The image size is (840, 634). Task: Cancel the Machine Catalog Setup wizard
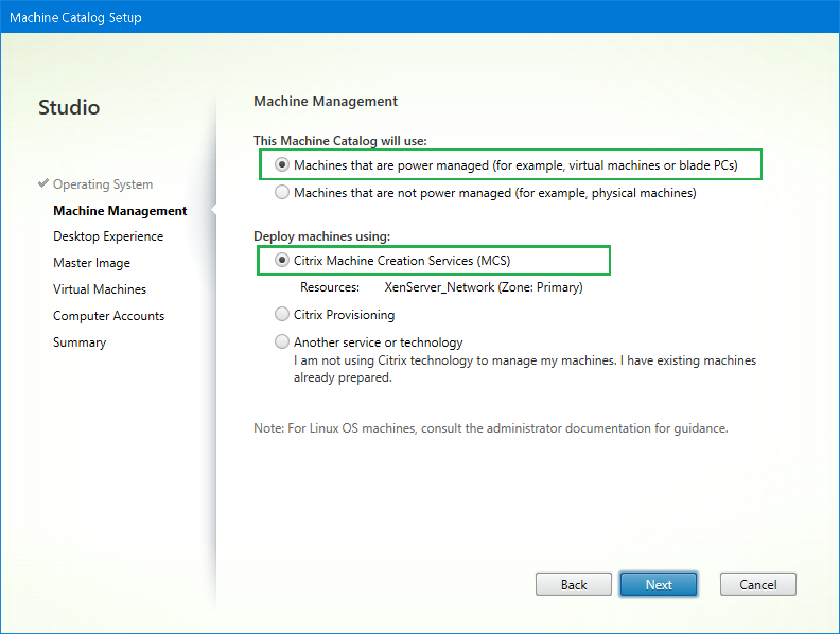758,585
